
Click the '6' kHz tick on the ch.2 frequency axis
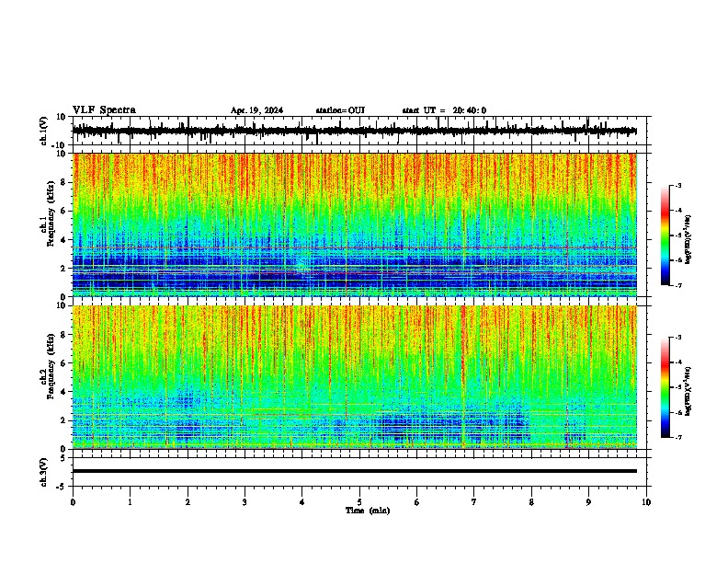pos(64,363)
